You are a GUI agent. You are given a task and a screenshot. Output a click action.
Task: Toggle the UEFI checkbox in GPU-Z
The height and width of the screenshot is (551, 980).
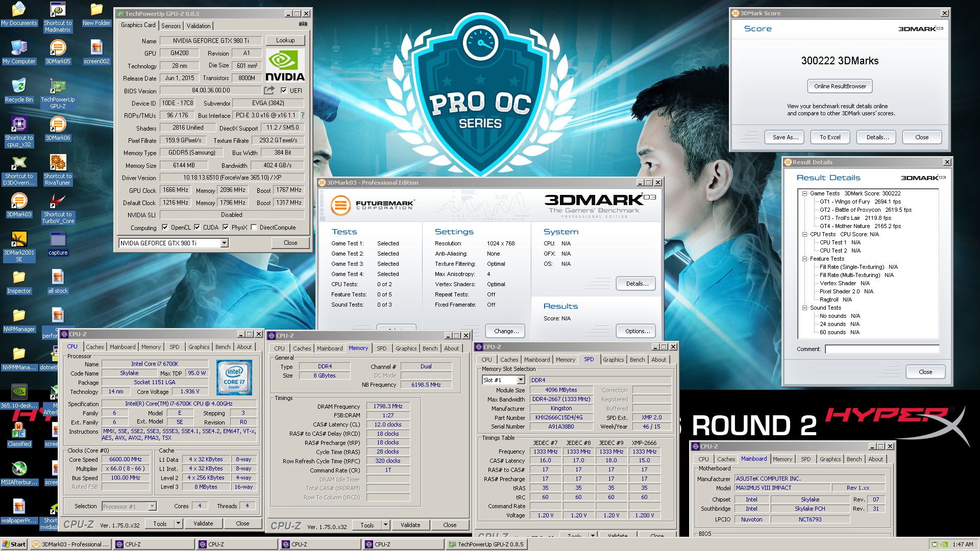click(284, 90)
